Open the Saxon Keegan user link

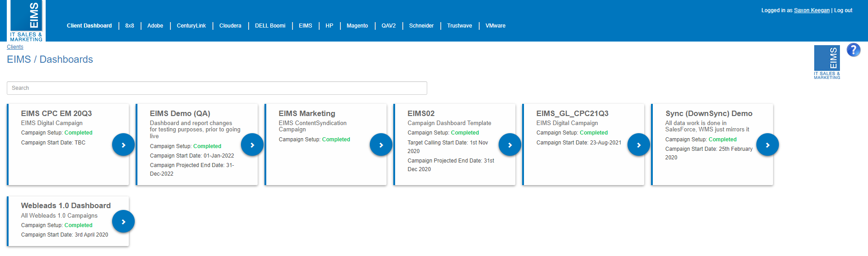[812, 10]
